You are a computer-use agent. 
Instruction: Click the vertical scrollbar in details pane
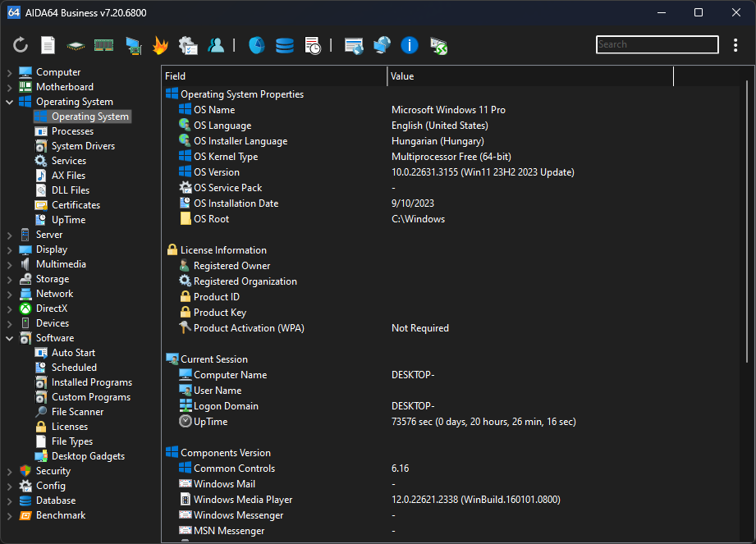(748, 222)
